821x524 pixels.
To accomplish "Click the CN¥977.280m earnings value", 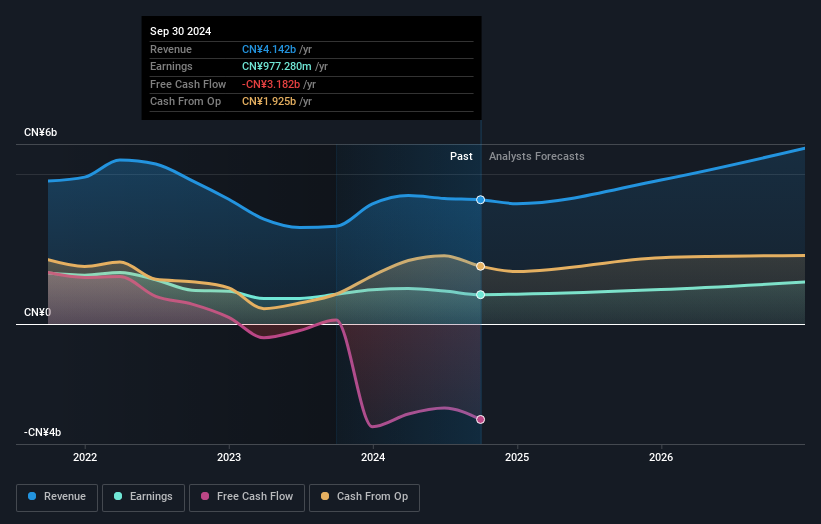I will (x=277, y=66).
